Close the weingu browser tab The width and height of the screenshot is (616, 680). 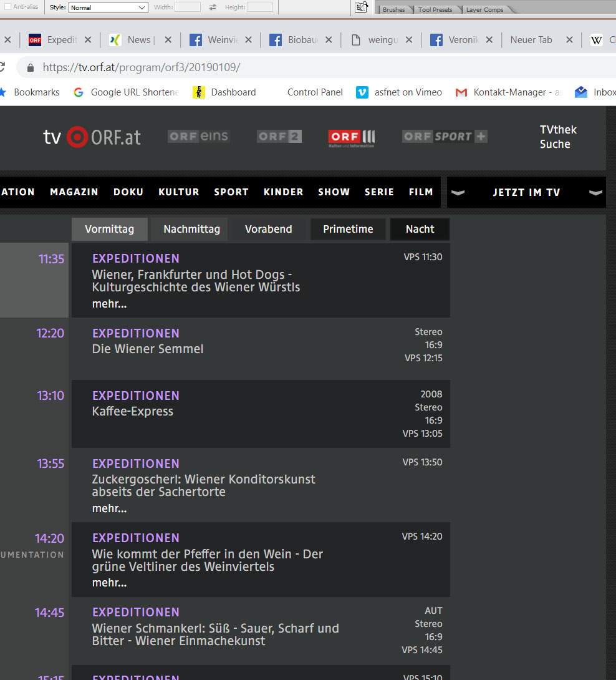coord(409,40)
